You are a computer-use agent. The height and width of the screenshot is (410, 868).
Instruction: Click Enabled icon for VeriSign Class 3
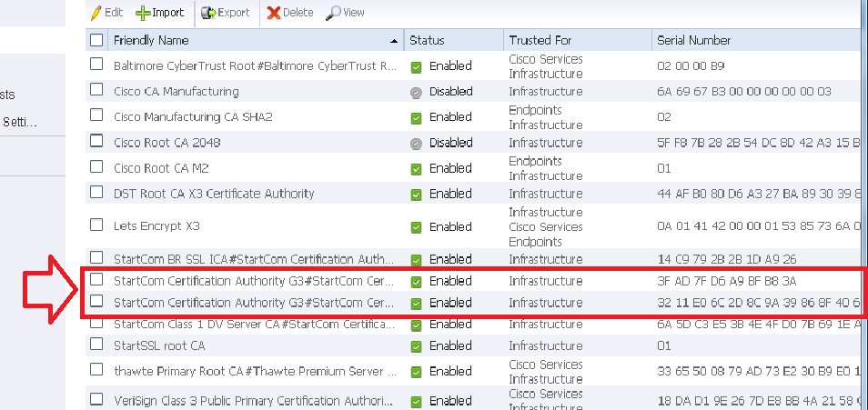(x=417, y=402)
